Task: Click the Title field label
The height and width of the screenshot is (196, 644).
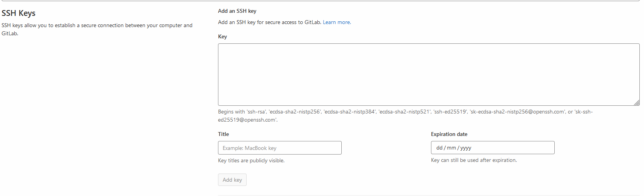Action: (223, 134)
